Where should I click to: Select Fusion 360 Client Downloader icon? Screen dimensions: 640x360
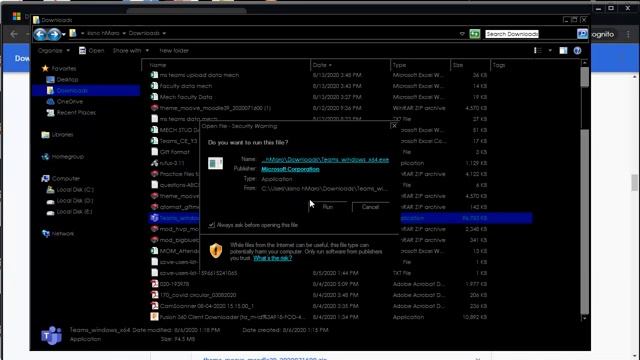154,317
